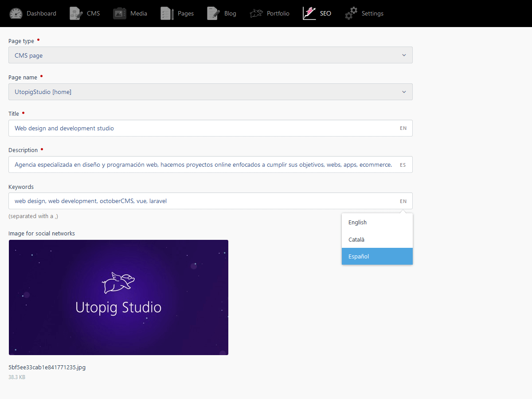Click the Utopig Studio social image thumbnail
This screenshot has height=399, width=532.
pos(118,297)
